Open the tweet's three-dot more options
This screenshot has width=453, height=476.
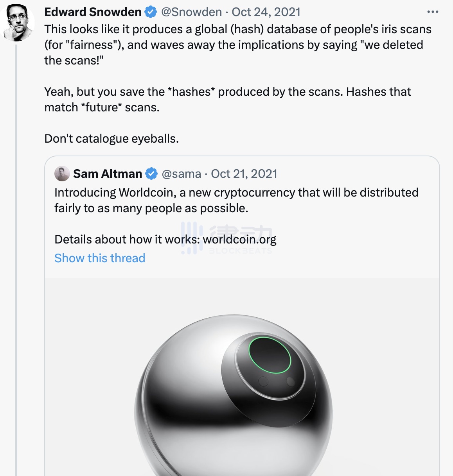[433, 12]
